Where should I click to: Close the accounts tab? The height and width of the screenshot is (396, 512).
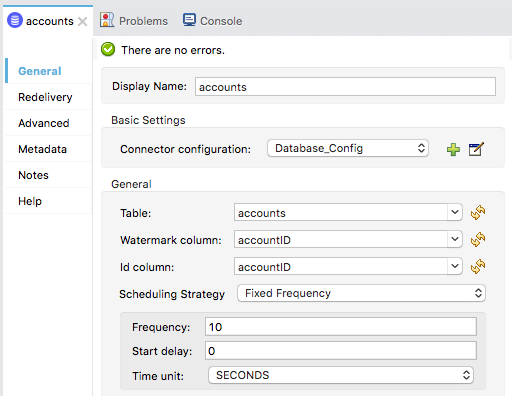(x=82, y=22)
